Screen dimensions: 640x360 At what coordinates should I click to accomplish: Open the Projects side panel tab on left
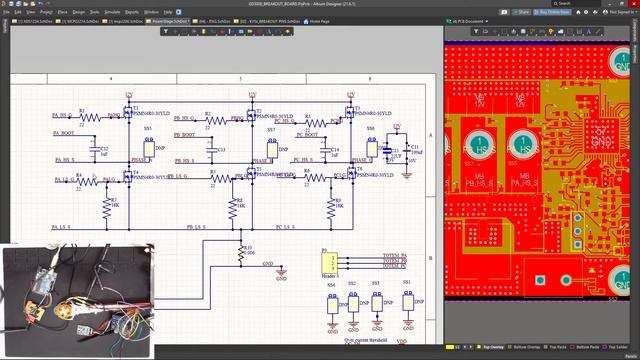pyautogui.click(x=4, y=25)
